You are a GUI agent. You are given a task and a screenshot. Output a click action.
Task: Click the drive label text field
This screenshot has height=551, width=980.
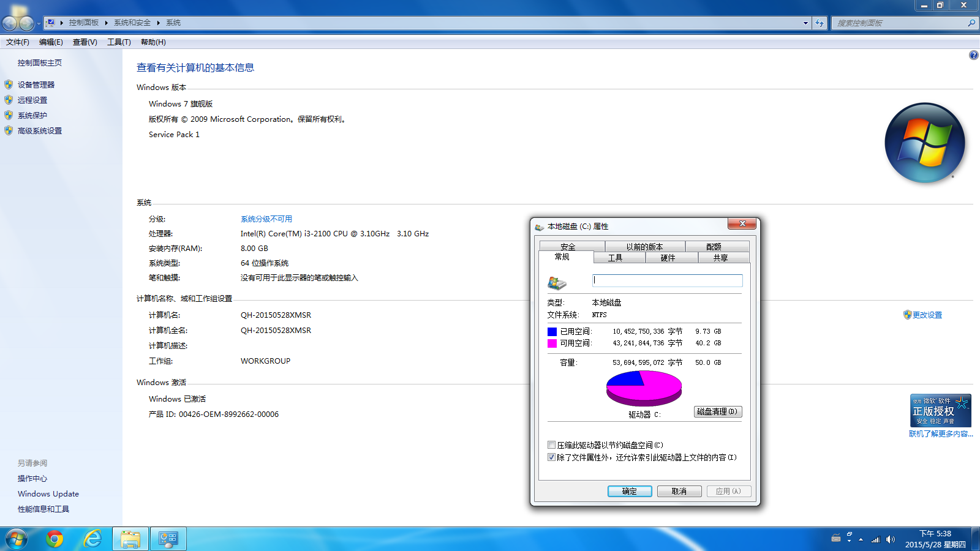(668, 280)
